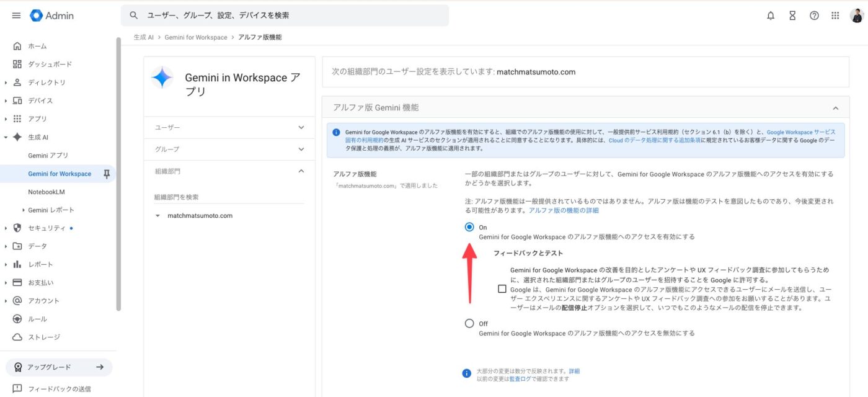The width and height of the screenshot is (868, 397).
Task: Collapse the アルファ版 Gemini 機能 panel
Action: 835,108
